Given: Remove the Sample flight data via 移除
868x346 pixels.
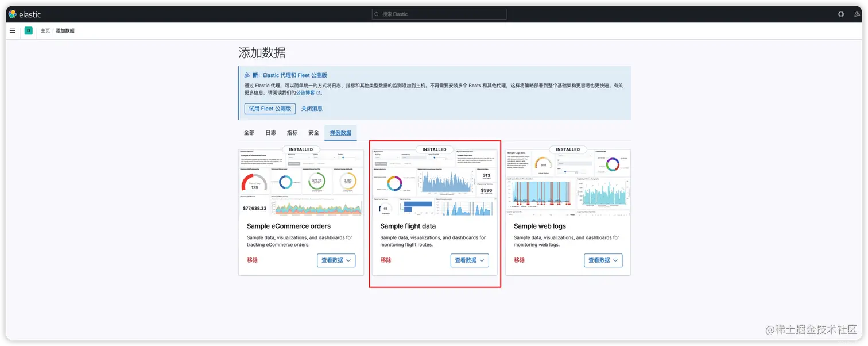Looking at the screenshot, I should 386,260.
